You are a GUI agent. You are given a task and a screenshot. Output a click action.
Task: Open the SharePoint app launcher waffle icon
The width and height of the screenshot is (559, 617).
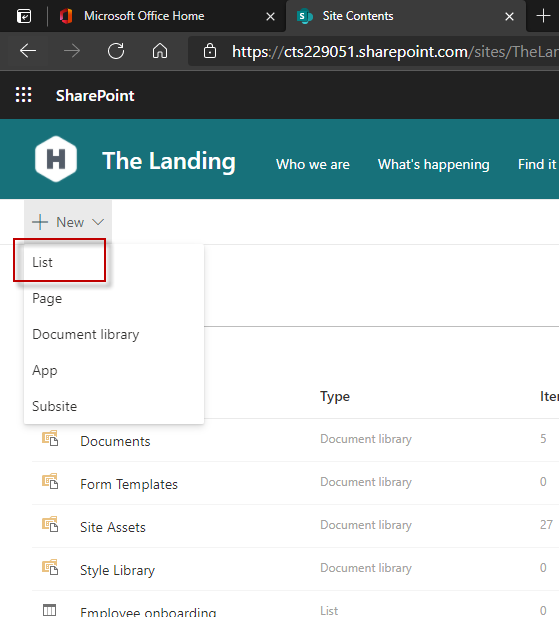tap(24, 95)
